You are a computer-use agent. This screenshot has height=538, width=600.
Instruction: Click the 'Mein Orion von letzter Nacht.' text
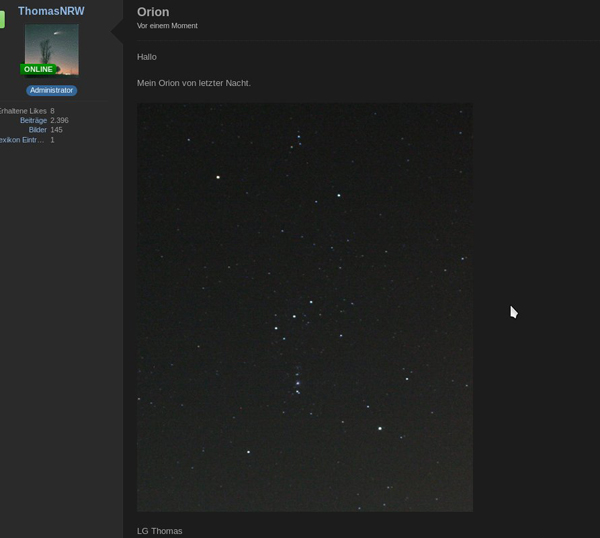click(x=194, y=83)
